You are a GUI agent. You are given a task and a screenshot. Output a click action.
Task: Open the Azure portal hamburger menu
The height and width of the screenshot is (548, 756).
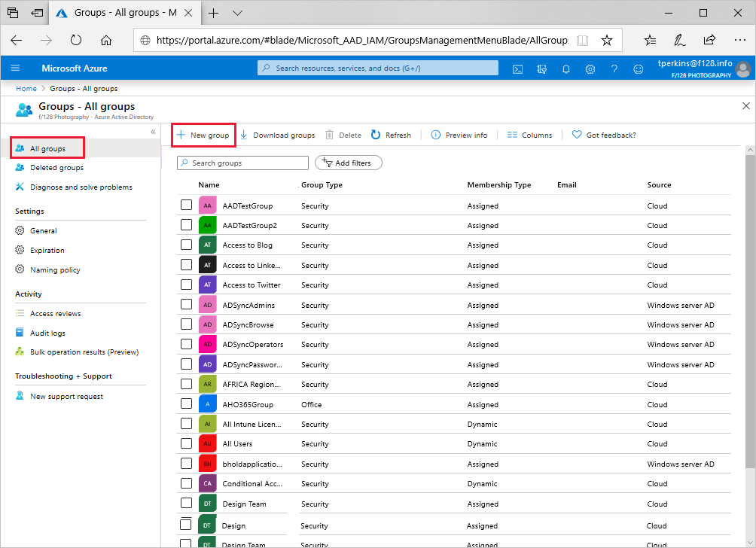(x=15, y=68)
